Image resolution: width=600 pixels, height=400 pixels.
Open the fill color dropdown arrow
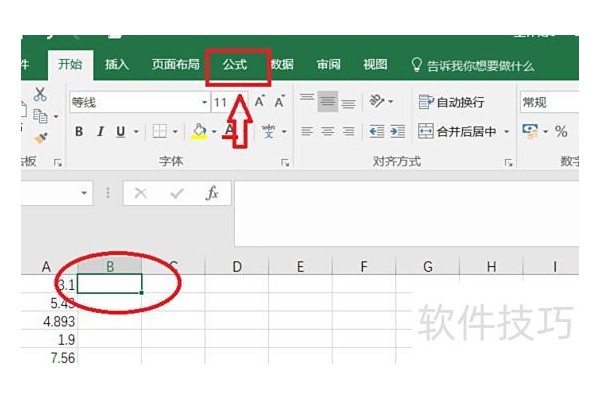click(214, 131)
